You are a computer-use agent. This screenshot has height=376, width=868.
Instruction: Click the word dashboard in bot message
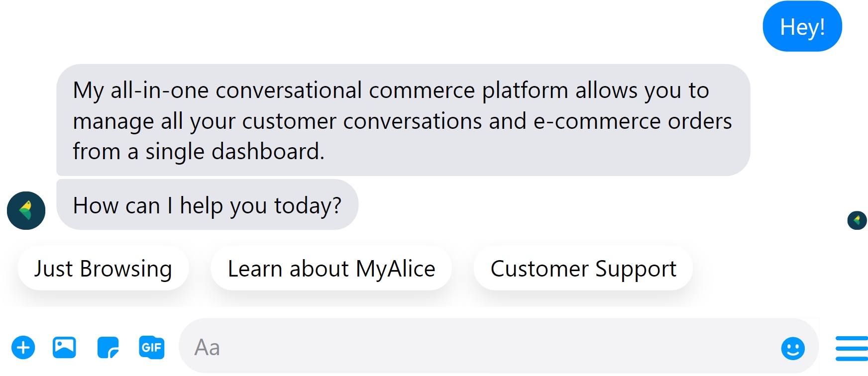(x=267, y=151)
